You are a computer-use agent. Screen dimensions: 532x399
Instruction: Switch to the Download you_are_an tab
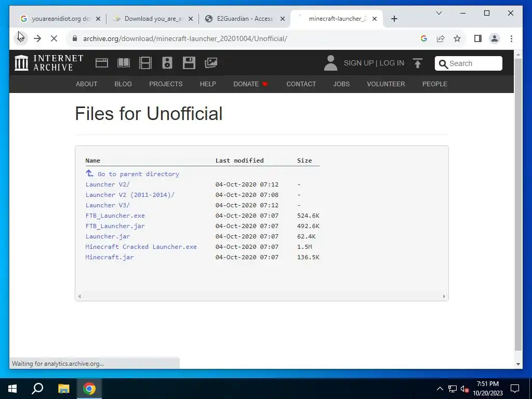coord(153,19)
